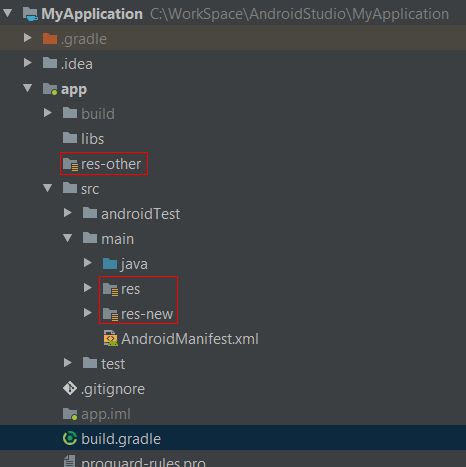This screenshot has height=467, width=466.
Task: Collapse the src folder arrow
Action: pyautogui.click(x=47, y=188)
